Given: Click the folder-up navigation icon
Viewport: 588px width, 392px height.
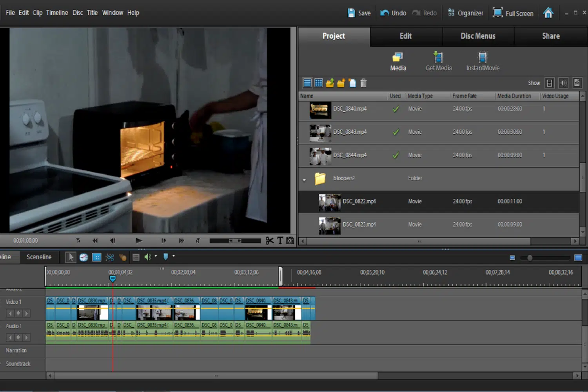Looking at the screenshot, I should pos(330,83).
